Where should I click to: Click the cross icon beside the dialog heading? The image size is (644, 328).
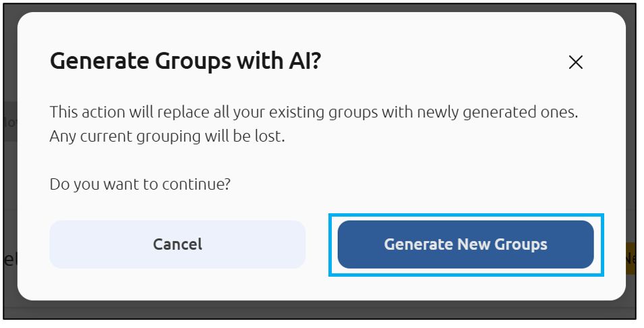click(x=575, y=63)
